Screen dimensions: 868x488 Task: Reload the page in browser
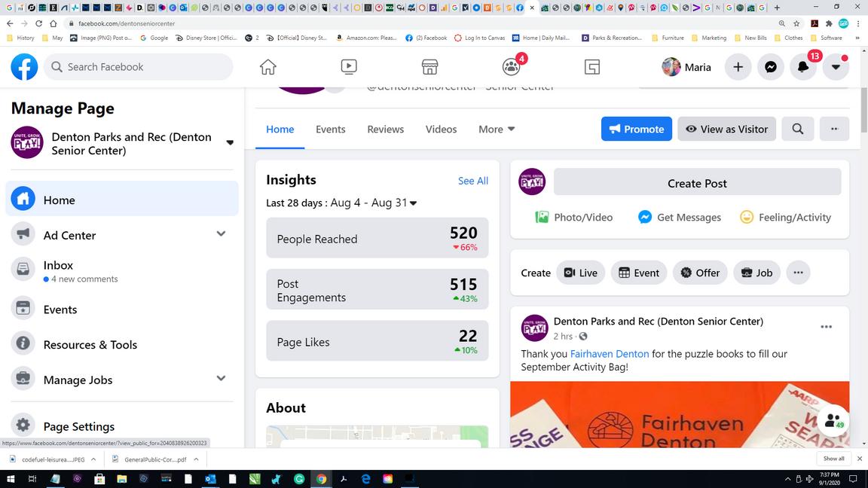click(x=38, y=23)
